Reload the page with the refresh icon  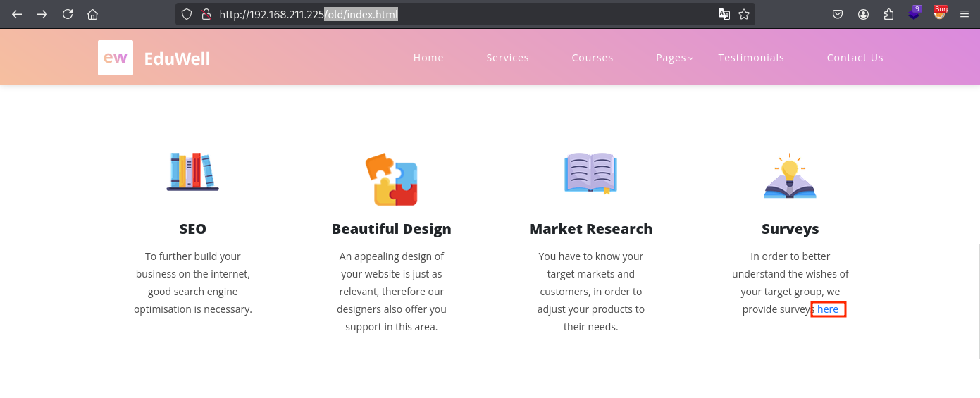[68, 14]
